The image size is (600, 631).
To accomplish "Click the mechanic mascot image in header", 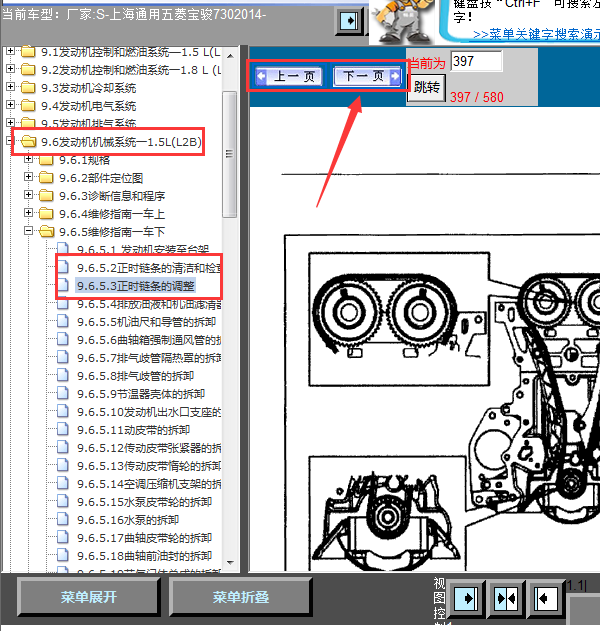I will click(x=402, y=21).
